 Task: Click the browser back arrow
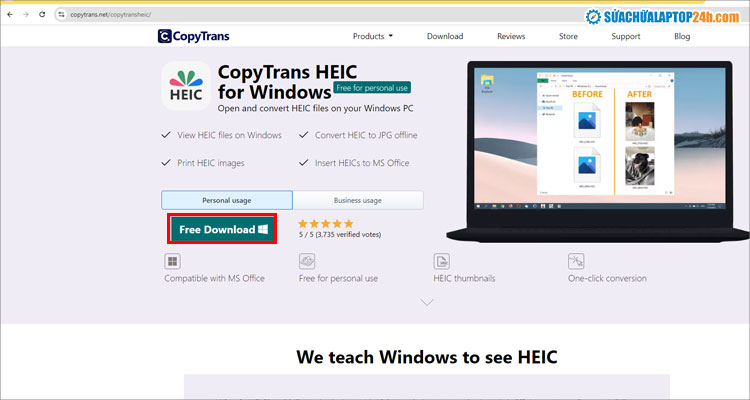tap(9, 14)
